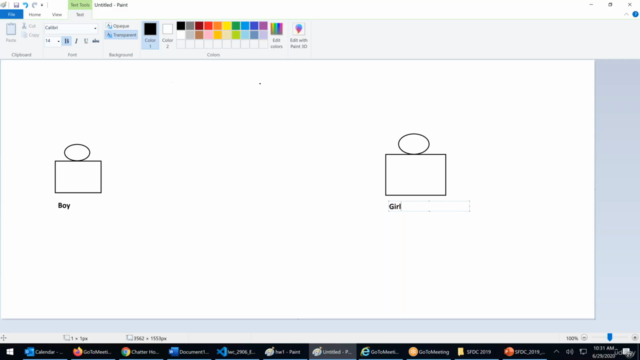The width and height of the screenshot is (640, 360).
Task: Click the Text Tools contextual tab
Action: click(x=80, y=5)
